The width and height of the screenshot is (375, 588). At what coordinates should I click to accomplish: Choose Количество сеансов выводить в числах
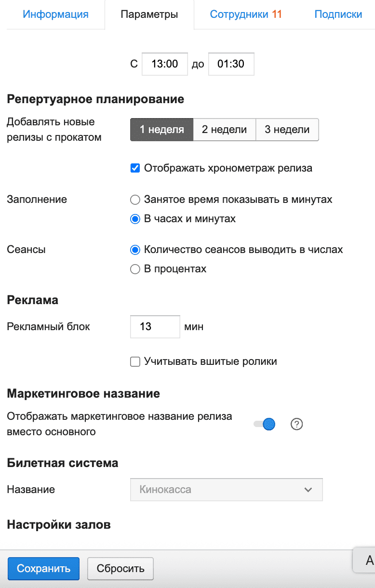tap(135, 250)
